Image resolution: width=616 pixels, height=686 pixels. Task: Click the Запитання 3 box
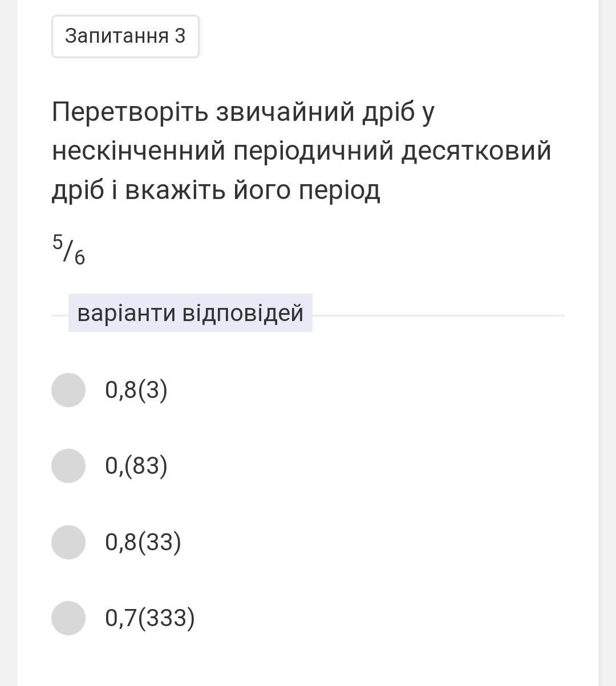(x=125, y=36)
